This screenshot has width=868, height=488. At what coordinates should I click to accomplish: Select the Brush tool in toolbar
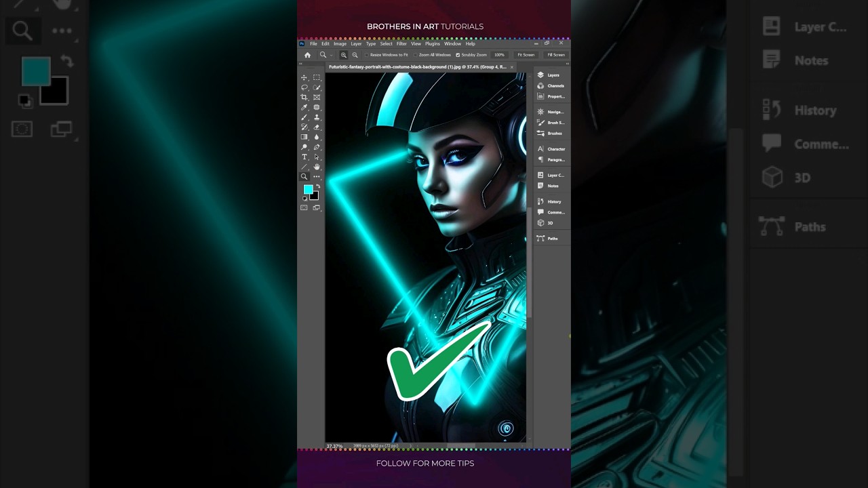(304, 117)
